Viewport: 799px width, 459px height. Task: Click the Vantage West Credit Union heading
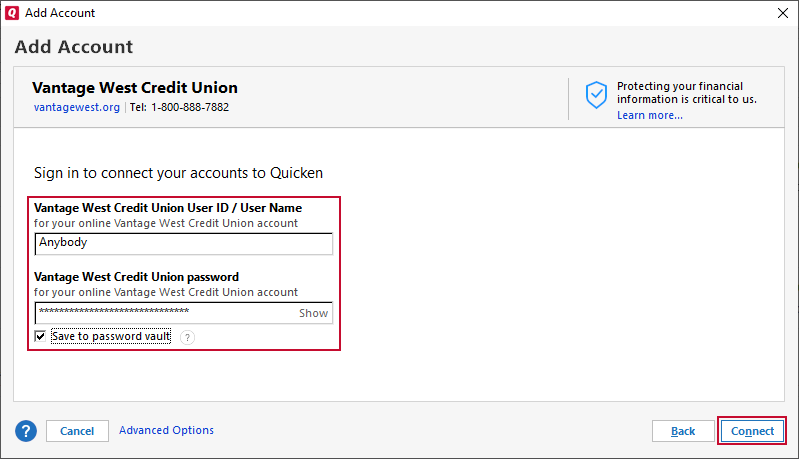tap(135, 87)
